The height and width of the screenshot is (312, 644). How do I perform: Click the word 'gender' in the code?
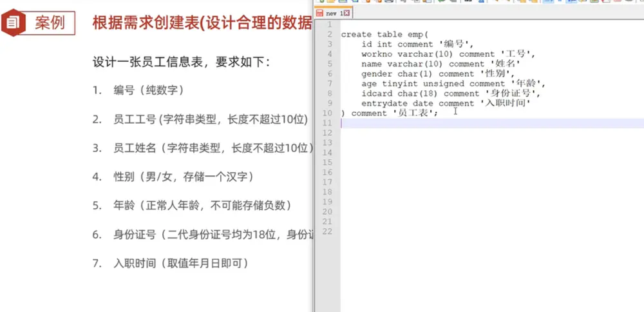(x=377, y=74)
